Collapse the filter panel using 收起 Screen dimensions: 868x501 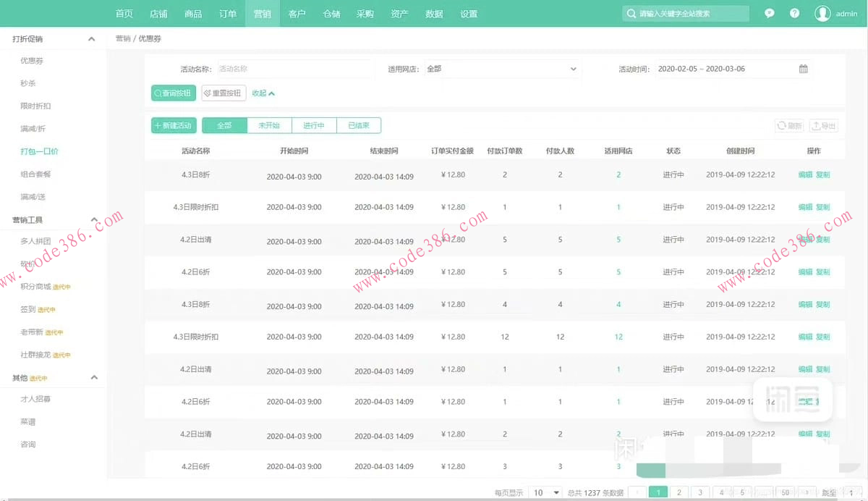pos(263,93)
